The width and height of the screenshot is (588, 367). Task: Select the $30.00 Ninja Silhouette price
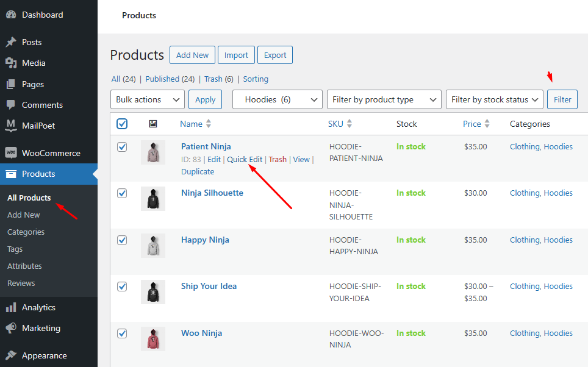(476, 193)
